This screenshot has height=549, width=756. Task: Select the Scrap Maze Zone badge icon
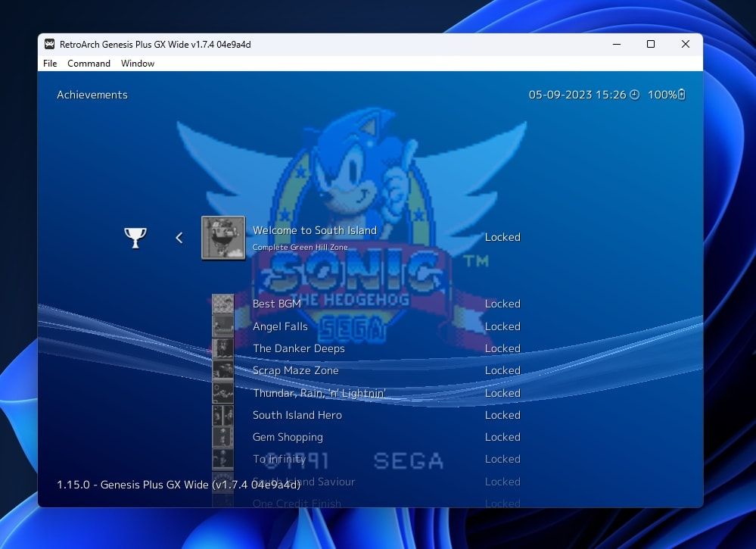pos(223,370)
